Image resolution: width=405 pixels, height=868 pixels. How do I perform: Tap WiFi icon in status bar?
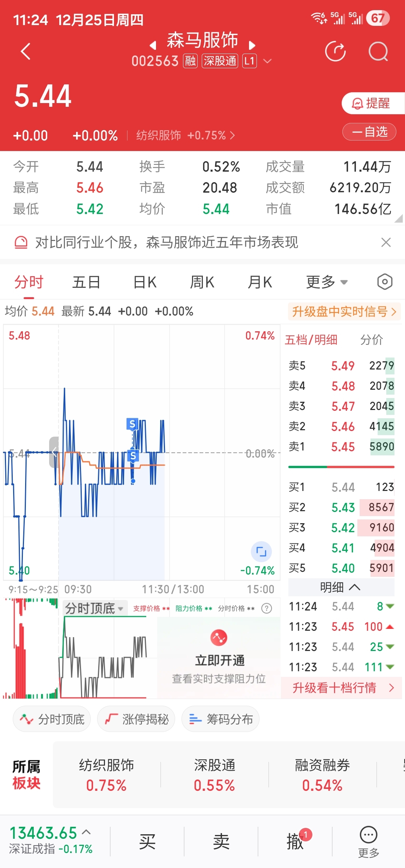click(x=319, y=18)
